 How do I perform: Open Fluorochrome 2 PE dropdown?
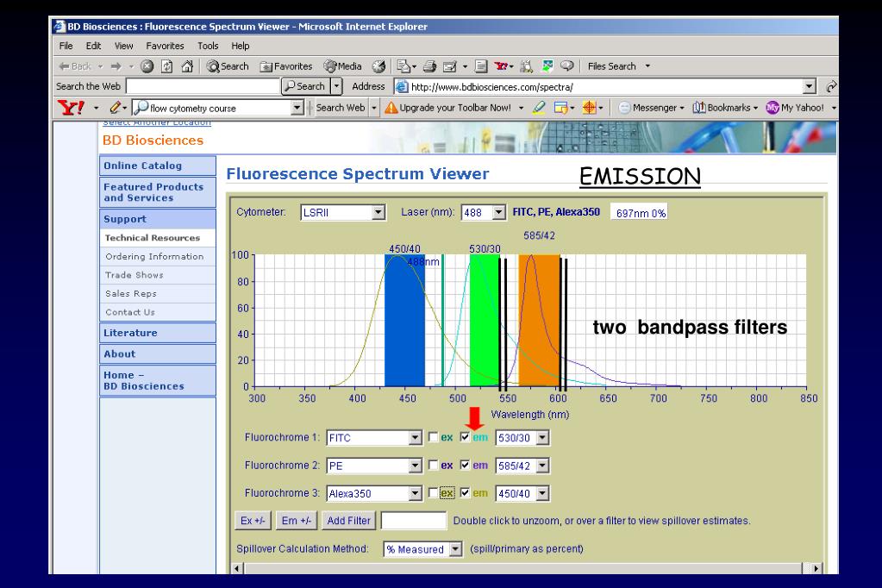point(374,466)
